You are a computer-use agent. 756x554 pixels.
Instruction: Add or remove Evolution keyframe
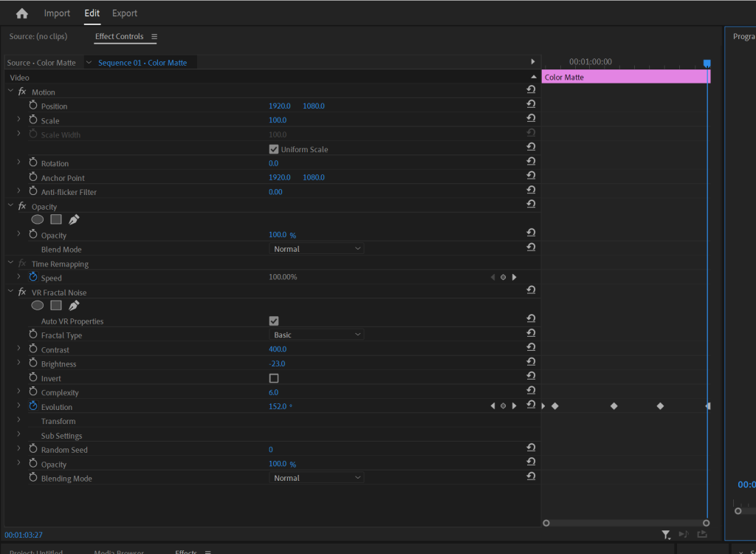[x=504, y=406]
